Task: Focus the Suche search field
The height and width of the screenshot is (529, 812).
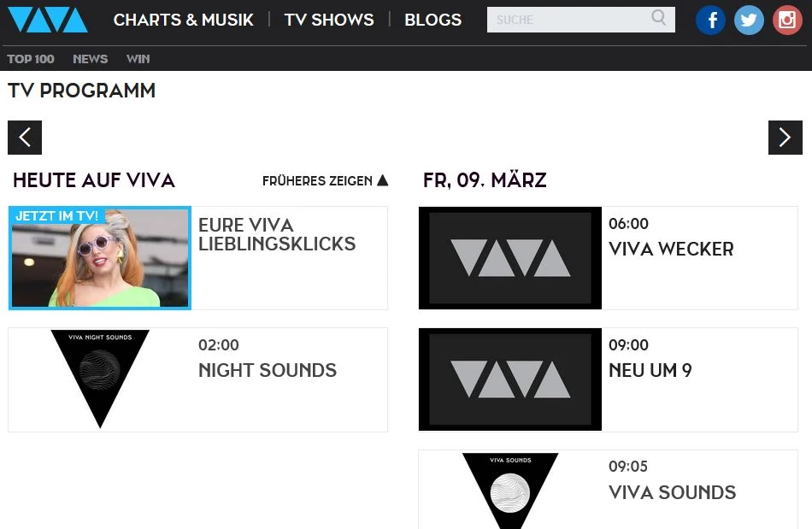Action: point(568,20)
